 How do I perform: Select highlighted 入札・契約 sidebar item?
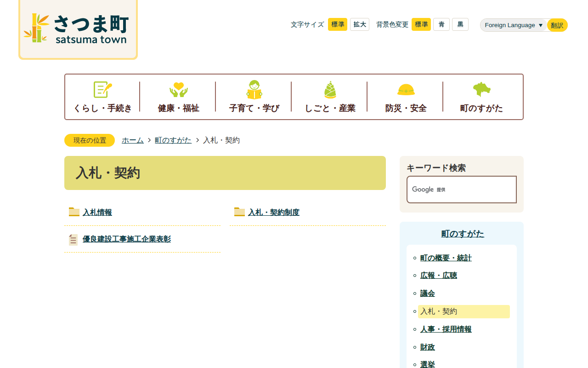[x=464, y=311]
